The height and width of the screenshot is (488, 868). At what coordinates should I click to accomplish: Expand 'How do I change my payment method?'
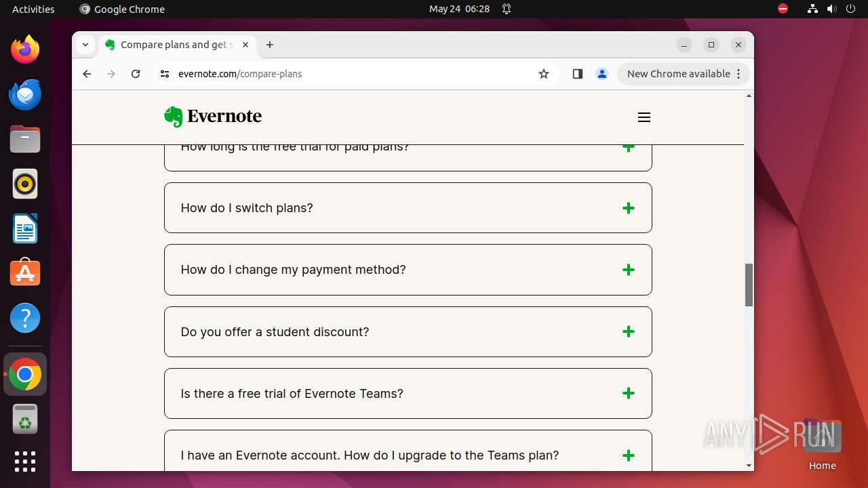[408, 270]
